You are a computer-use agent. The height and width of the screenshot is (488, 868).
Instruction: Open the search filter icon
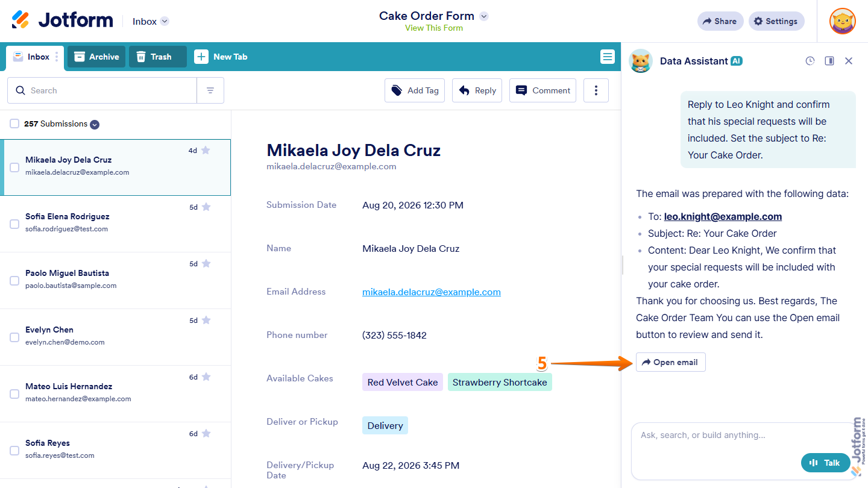click(210, 90)
